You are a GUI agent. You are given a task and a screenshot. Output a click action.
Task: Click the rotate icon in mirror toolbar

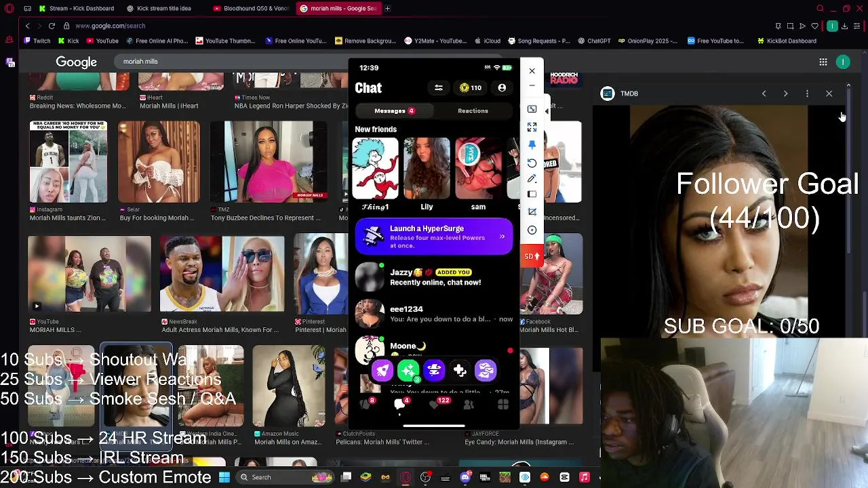point(532,163)
